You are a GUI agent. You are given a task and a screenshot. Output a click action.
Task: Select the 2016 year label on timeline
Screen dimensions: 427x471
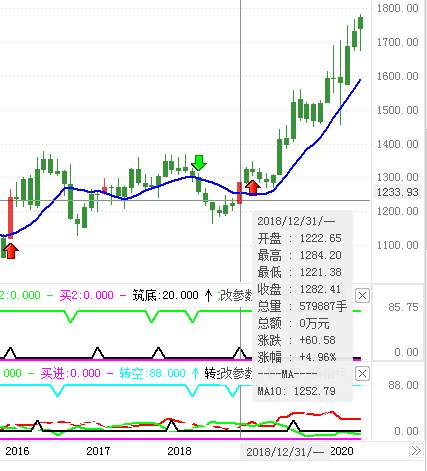pyautogui.click(x=17, y=451)
